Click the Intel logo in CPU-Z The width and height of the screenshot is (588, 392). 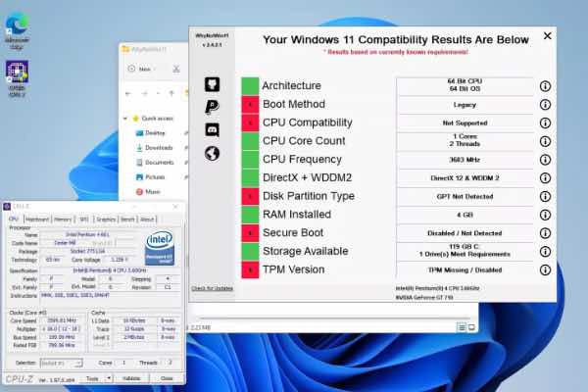(160, 248)
